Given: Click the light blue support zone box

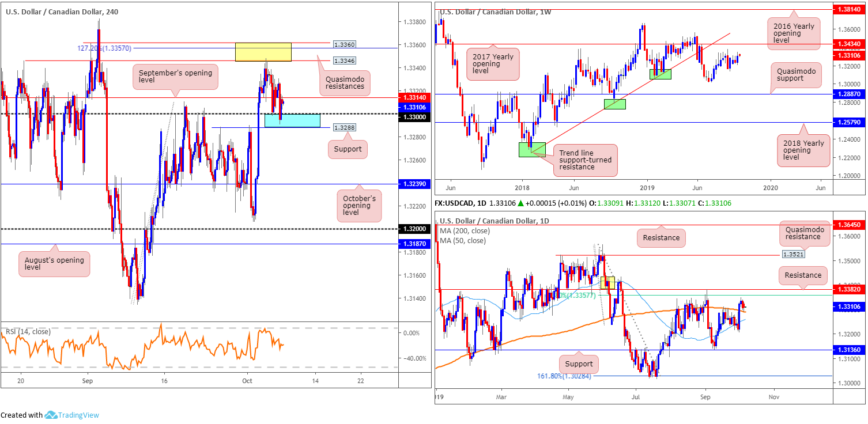Looking at the screenshot, I should click(x=292, y=120).
